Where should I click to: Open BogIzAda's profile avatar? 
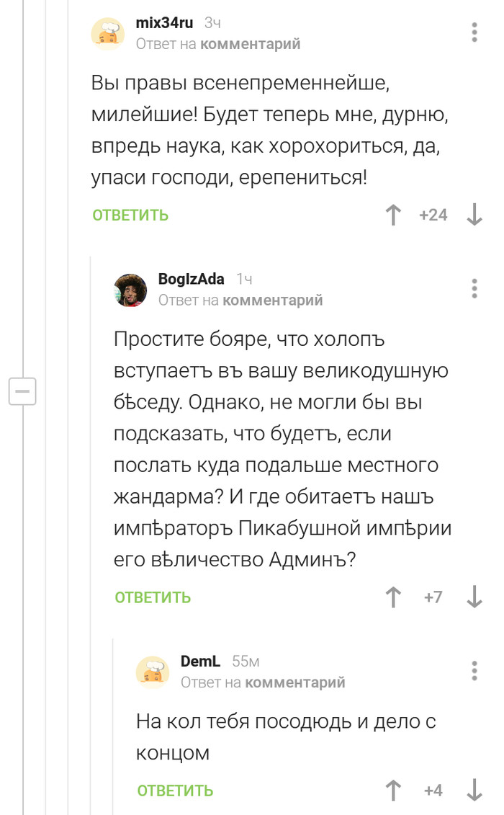pos(130,290)
